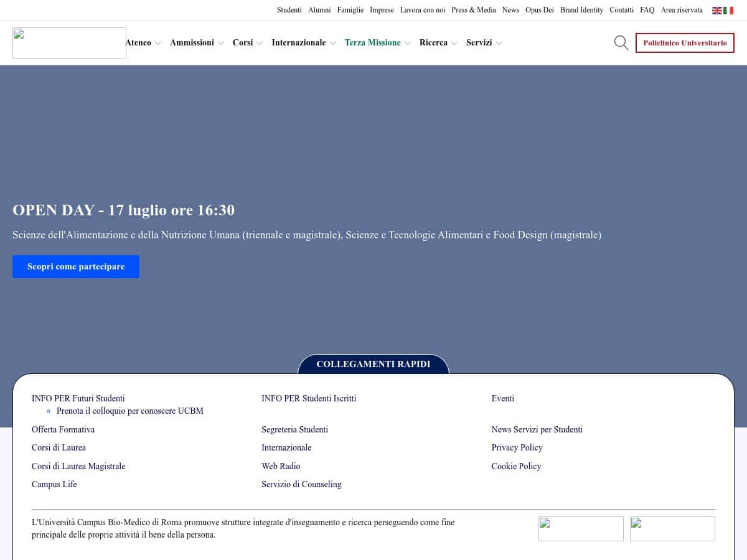Viewport: 747px width, 560px height.
Task: Open the Famiglie top link
Action: tap(350, 10)
